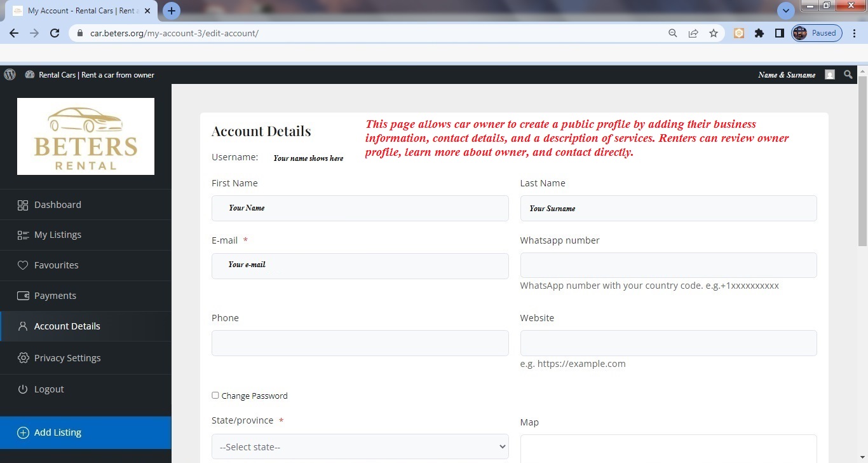Click the user avatar icon next to Name & Surname
Image resolution: width=868 pixels, height=463 pixels.
coord(829,74)
